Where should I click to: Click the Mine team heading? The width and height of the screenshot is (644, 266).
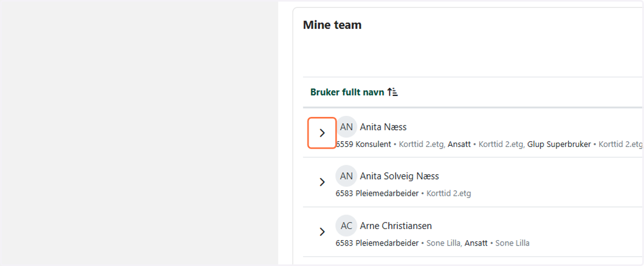point(332,25)
